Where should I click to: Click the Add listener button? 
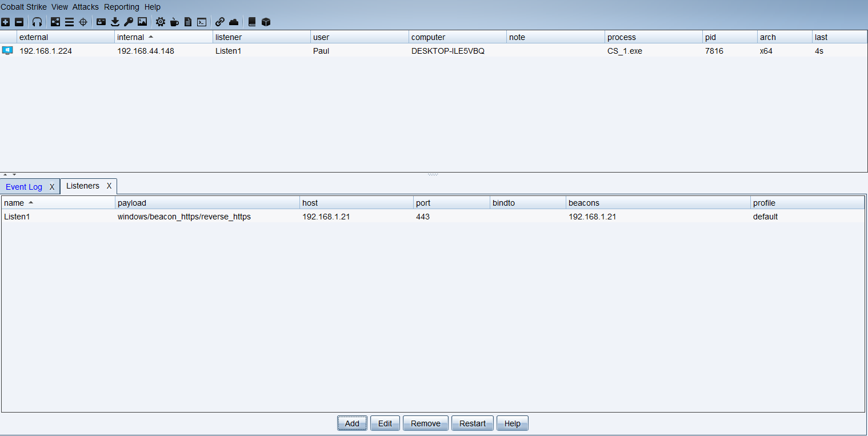coord(352,423)
